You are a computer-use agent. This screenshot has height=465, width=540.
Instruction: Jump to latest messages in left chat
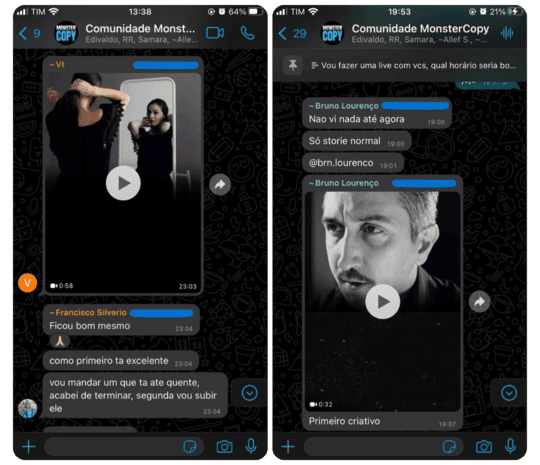tap(249, 393)
